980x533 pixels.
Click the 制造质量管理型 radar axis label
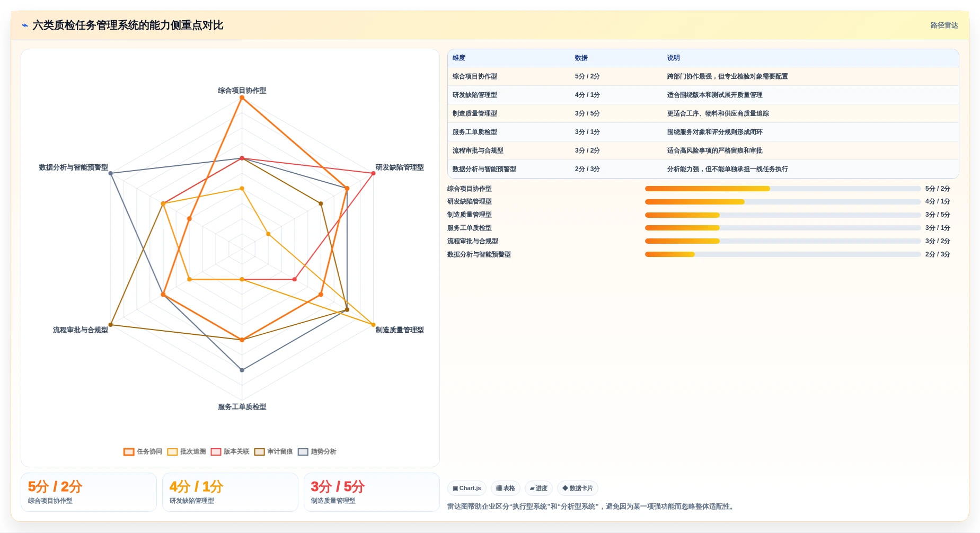(x=400, y=330)
